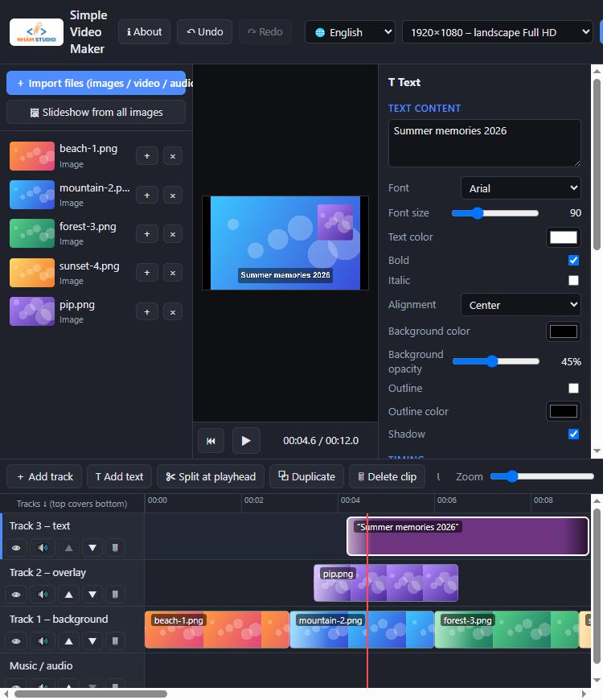Screen dimensions: 603x700
Task: Split clip at playhead
Action: click(x=211, y=477)
